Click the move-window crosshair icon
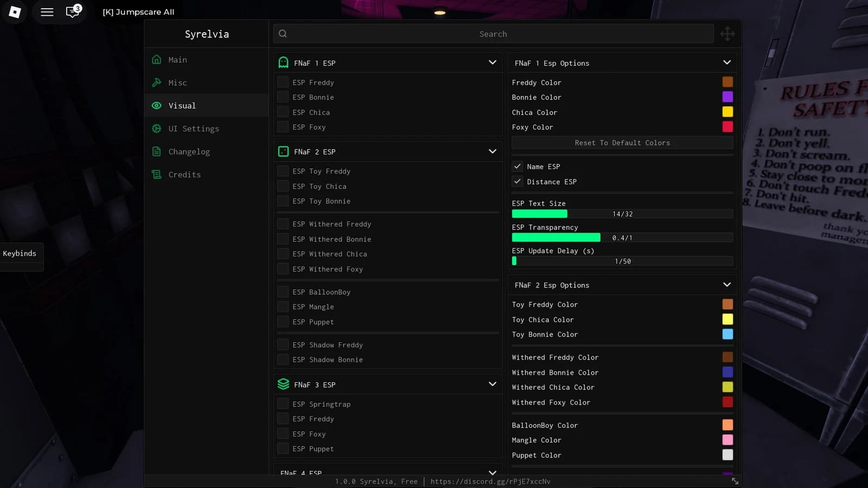 point(727,34)
